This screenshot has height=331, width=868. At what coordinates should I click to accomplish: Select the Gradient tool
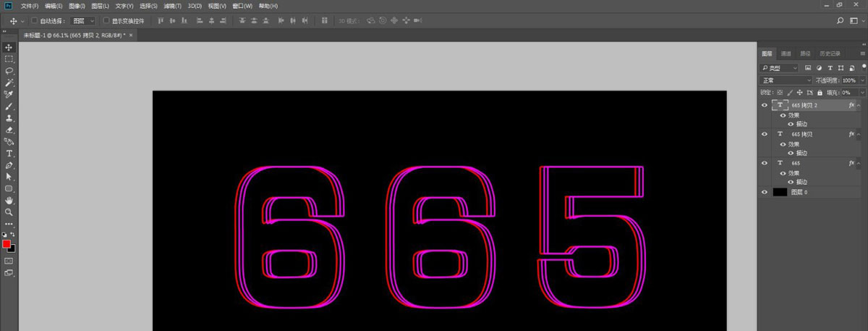pyautogui.click(x=9, y=141)
